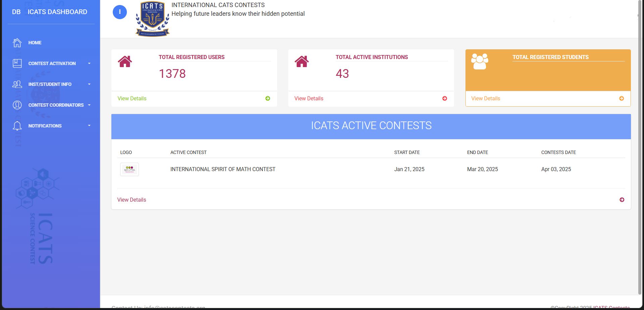The width and height of the screenshot is (644, 310).
Task: Click the Inst/Student Info people icon
Action: pos(17,84)
